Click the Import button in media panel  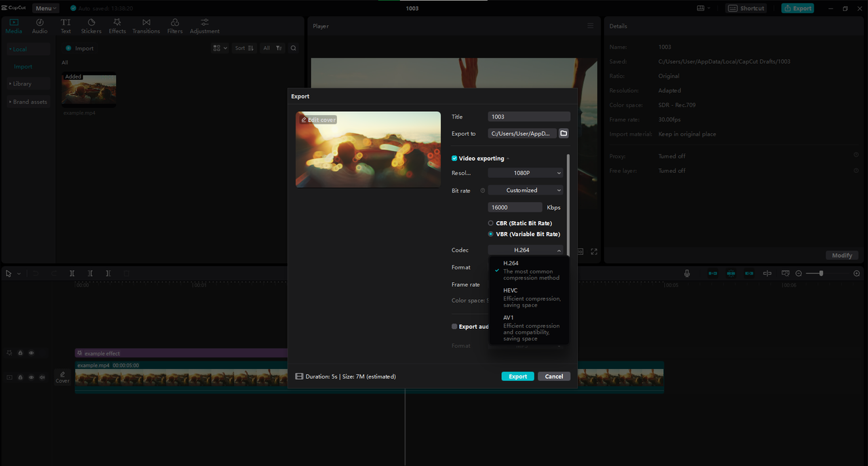point(79,48)
